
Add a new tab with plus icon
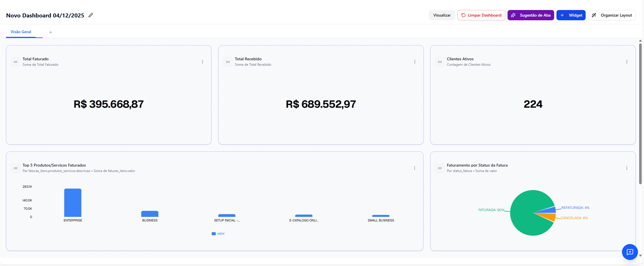pyautogui.click(x=51, y=32)
